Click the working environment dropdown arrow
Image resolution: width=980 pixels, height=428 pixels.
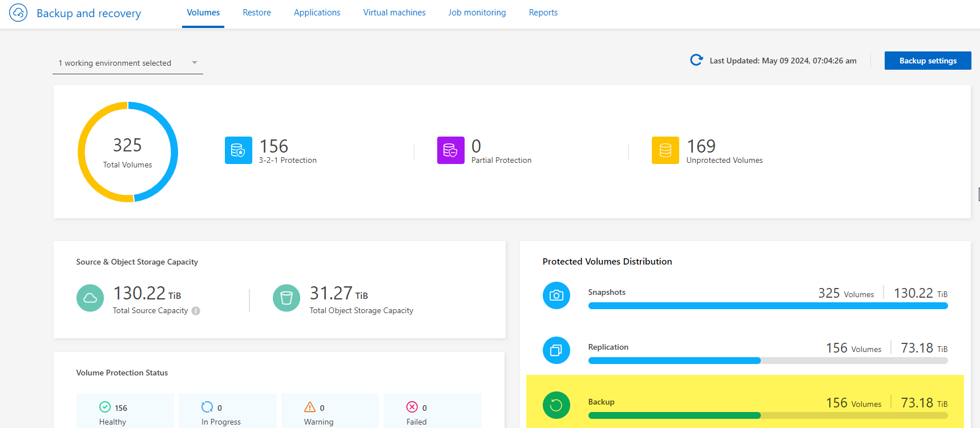pyautogui.click(x=195, y=63)
